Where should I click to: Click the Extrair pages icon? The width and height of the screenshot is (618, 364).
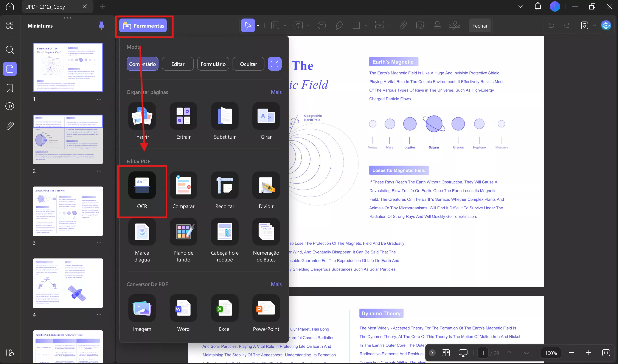183,116
